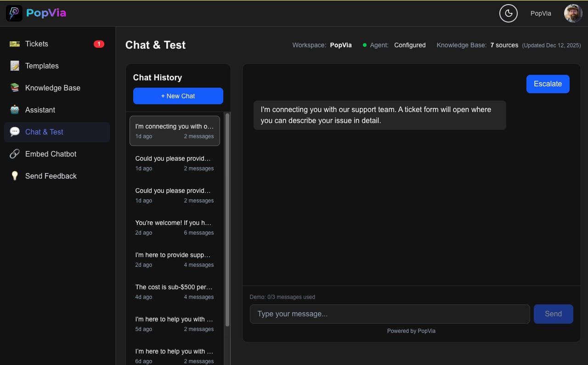The width and height of the screenshot is (588, 365).
Task: Toggle dark mode with the moon icon
Action: click(x=509, y=13)
